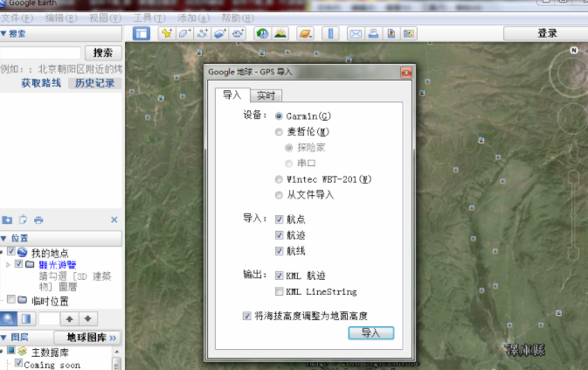Collapse the 搜索 panel triangle

tap(3, 34)
